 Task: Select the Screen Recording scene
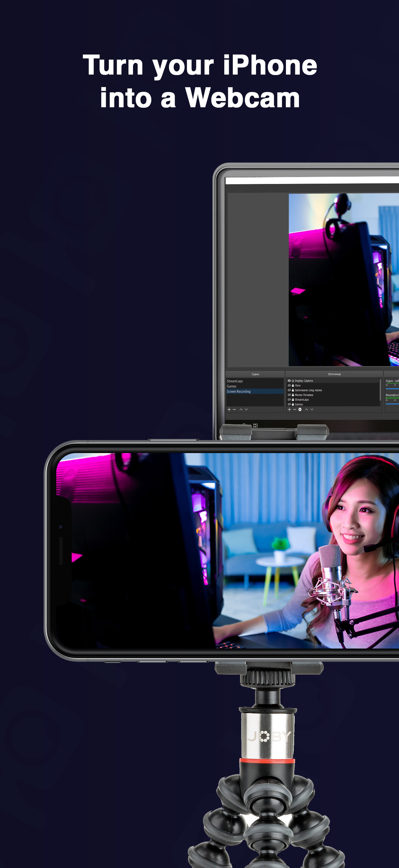(x=255, y=392)
